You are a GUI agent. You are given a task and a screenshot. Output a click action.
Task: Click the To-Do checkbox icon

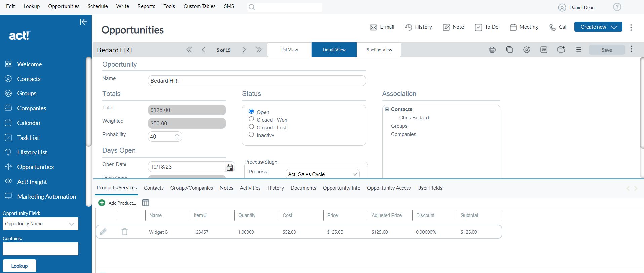pos(478,27)
